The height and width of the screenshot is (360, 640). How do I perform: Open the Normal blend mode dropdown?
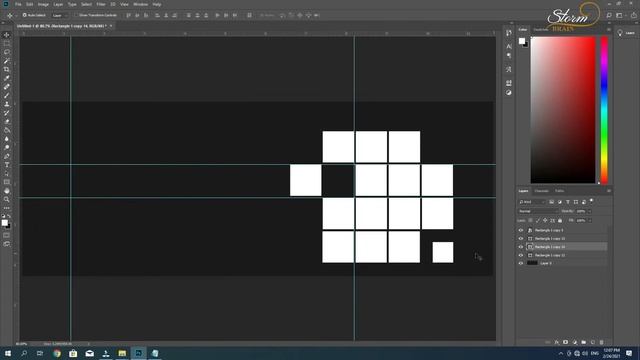click(538, 211)
